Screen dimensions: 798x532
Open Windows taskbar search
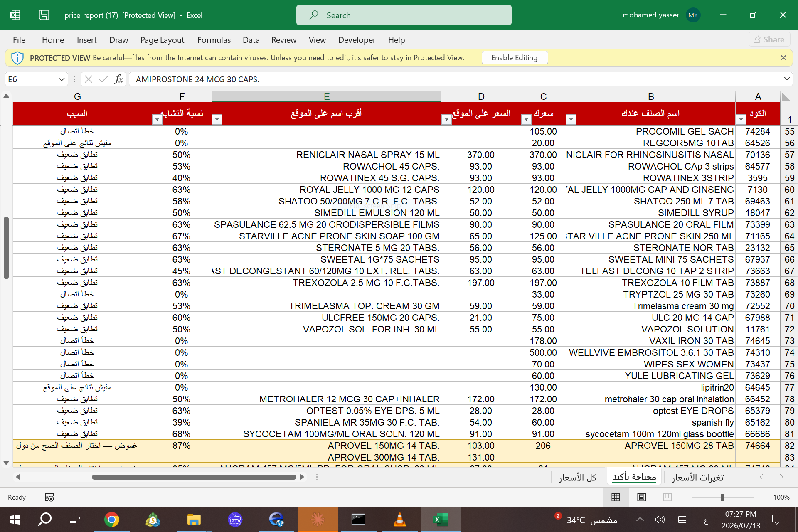click(x=45, y=520)
